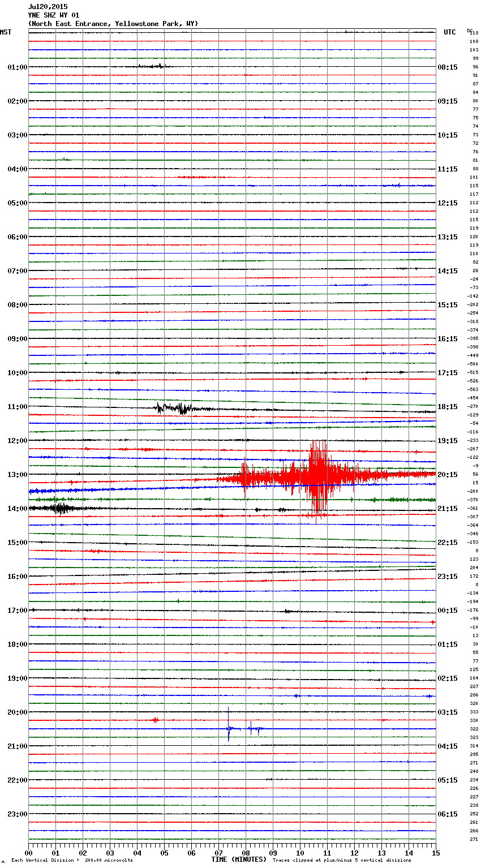Select the 13:00 MST time label

[17, 475]
